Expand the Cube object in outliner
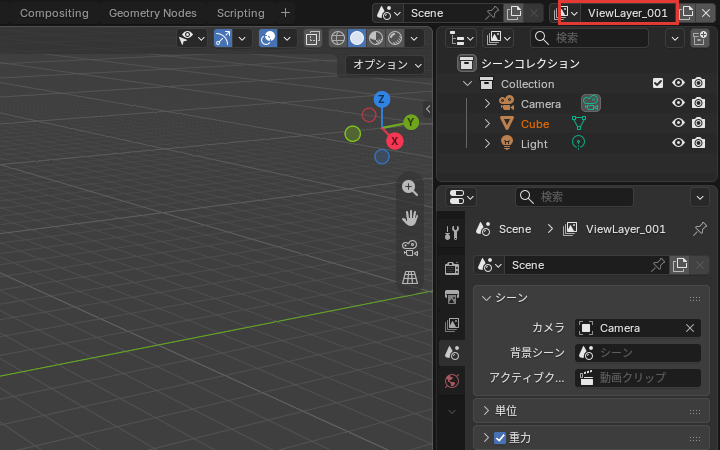 pos(487,124)
